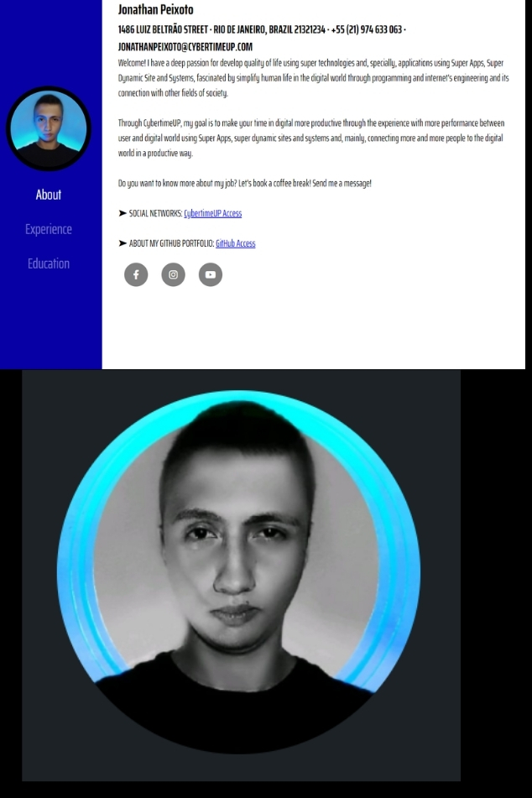Open the Instagram social icon
The width and height of the screenshot is (532, 798).
173,275
